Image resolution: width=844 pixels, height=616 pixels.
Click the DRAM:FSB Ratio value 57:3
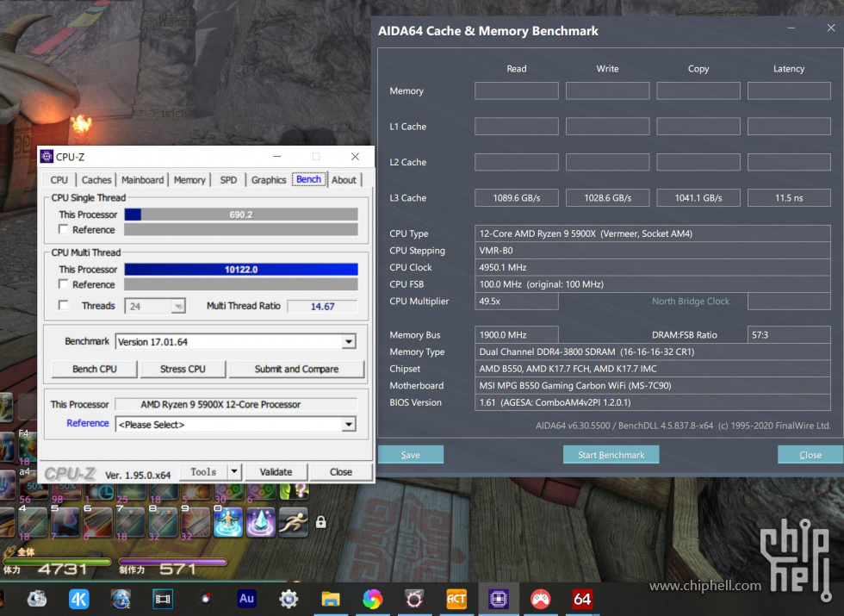point(789,334)
